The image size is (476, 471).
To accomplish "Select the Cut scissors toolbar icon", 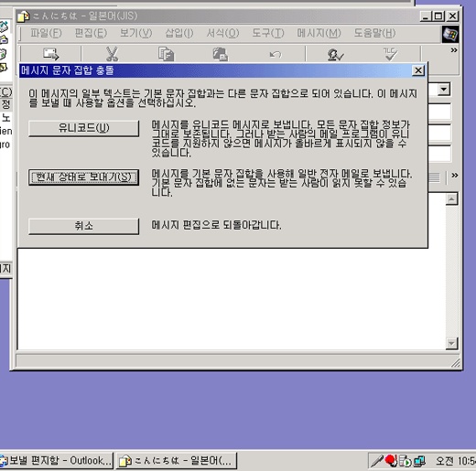I will pyautogui.click(x=112, y=54).
